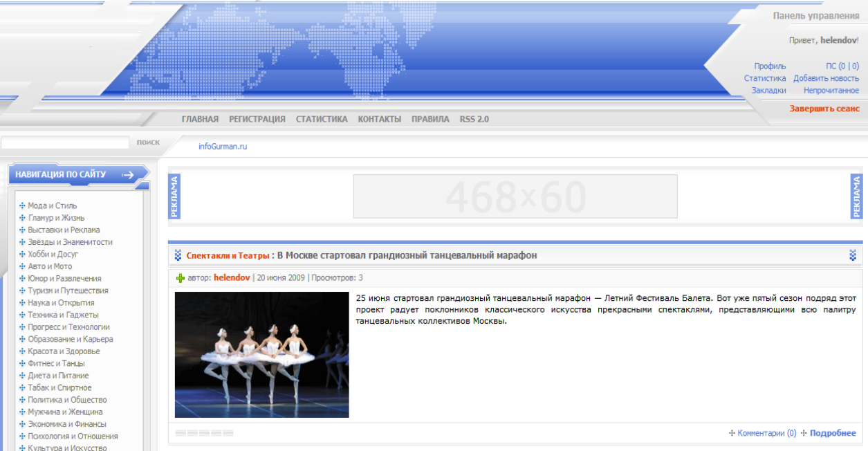Open the Юмор и Развлечения category
The image size is (868, 451).
click(x=64, y=278)
